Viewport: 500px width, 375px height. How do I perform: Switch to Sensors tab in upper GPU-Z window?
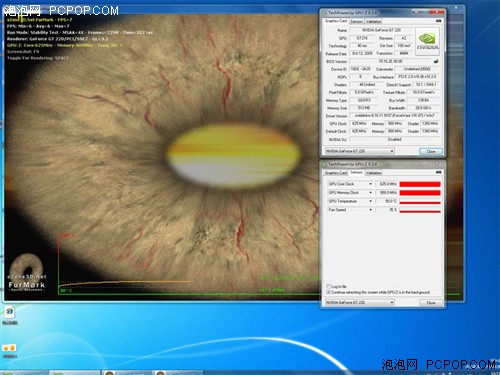(356, 21)
